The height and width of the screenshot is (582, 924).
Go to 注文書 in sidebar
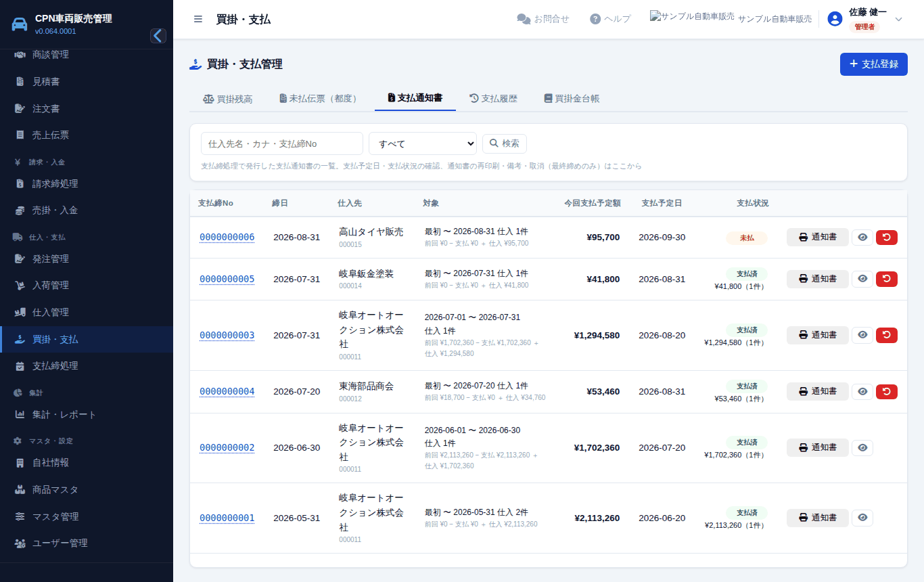[87, 108]
